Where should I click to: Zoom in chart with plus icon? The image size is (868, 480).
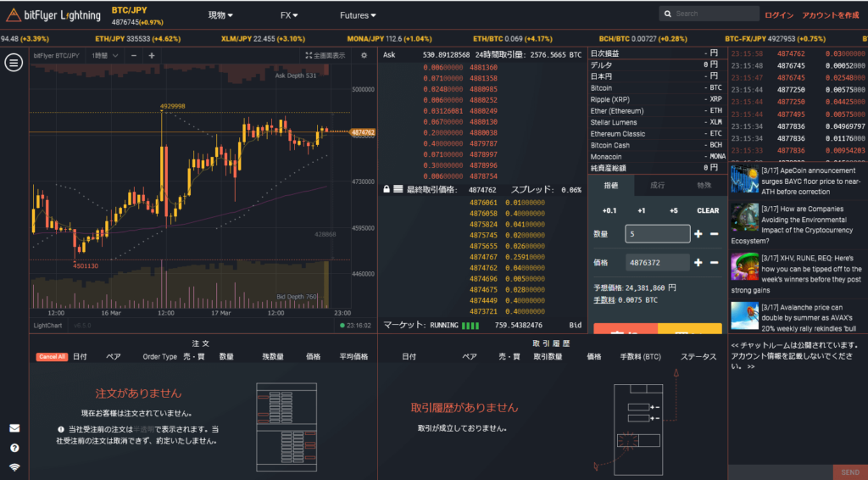[x=152, y=55]
